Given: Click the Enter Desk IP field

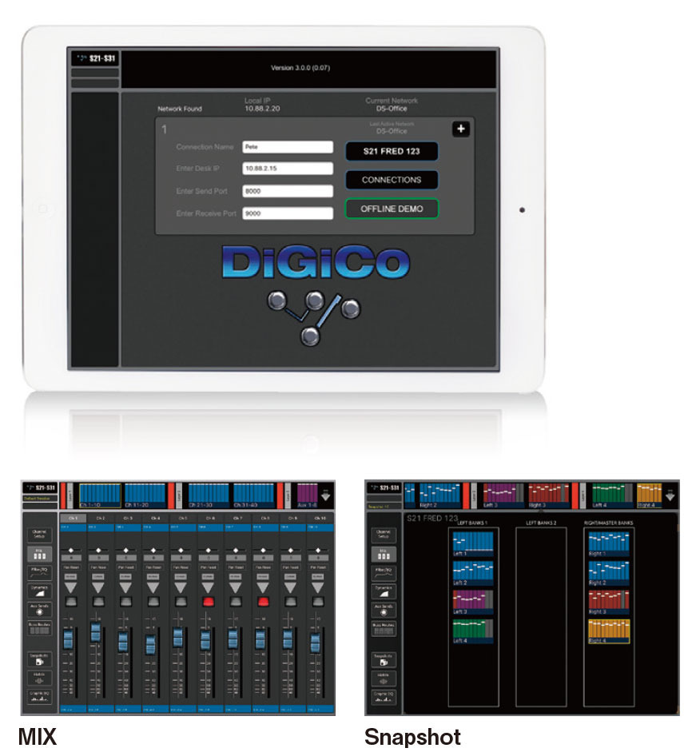Looking at the screenshot, I should point(288,169).
